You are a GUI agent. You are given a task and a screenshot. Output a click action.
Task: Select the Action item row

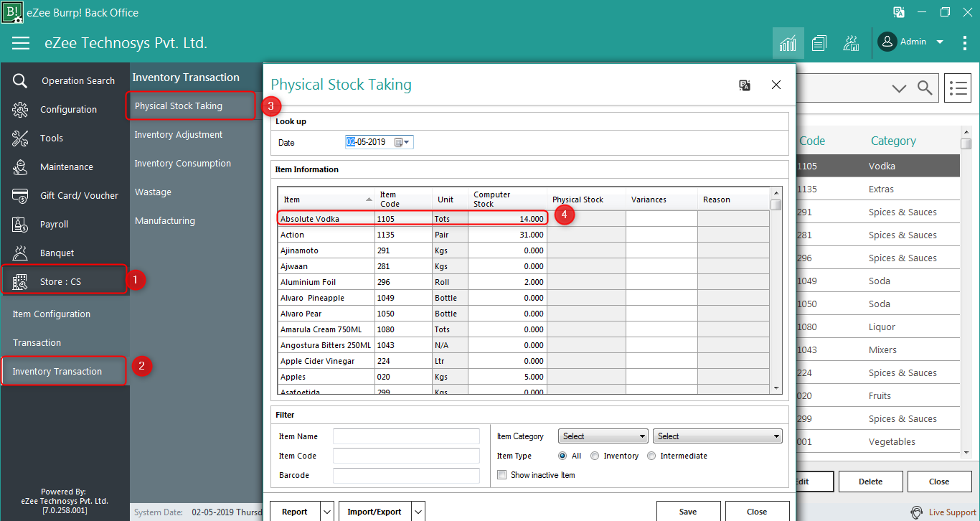click(x=524, y=235)
